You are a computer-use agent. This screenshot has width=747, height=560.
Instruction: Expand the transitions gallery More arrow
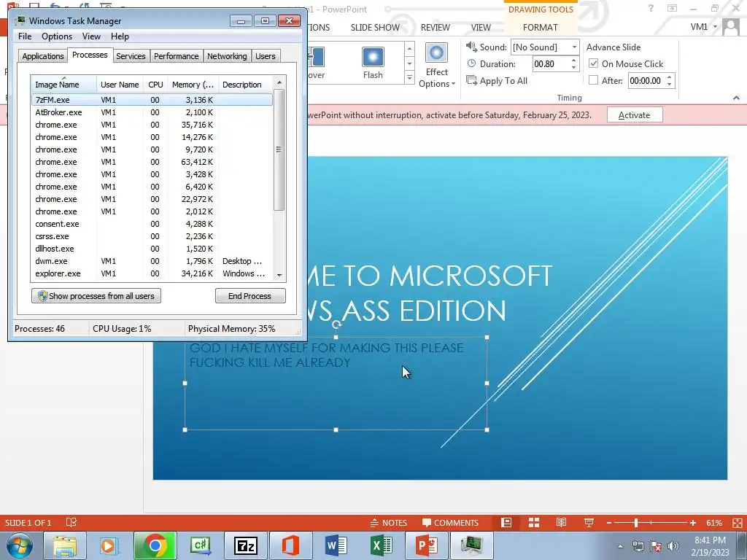(409, 77)
